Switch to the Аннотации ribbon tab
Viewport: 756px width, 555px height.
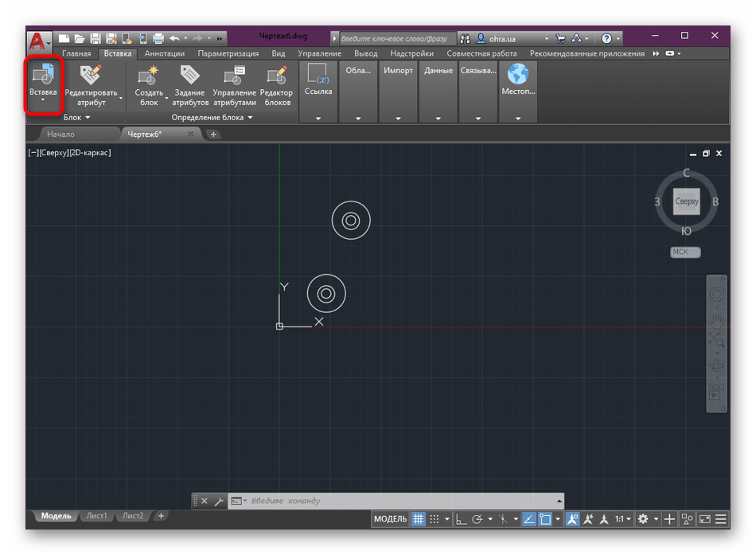[164, 53]
